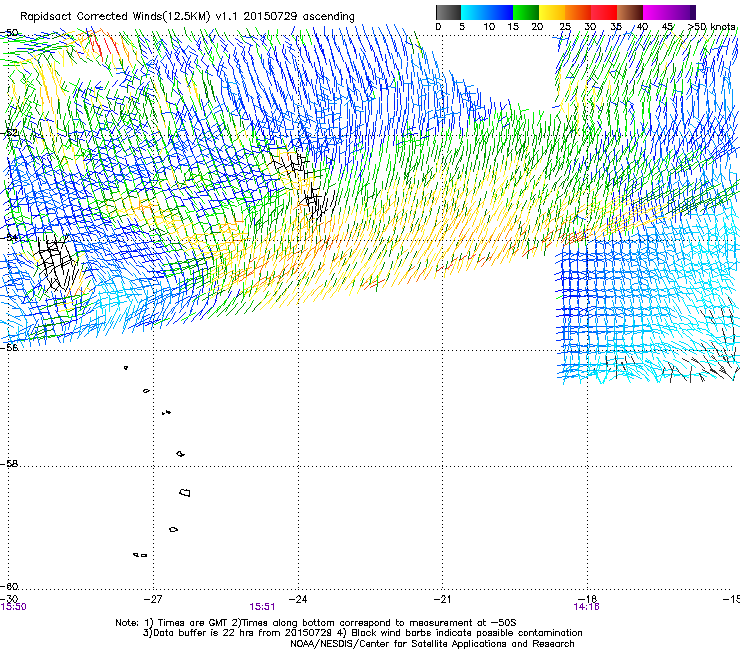This screenshot has height=650, width=740.
Task: Click the cyan-to-blue 5-15 knots color band
Action: pyautogui.click(x=487, y=12)
